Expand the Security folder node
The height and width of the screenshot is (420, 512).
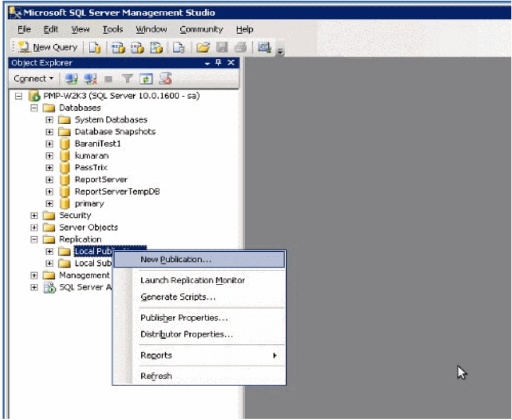click(34, 215)
